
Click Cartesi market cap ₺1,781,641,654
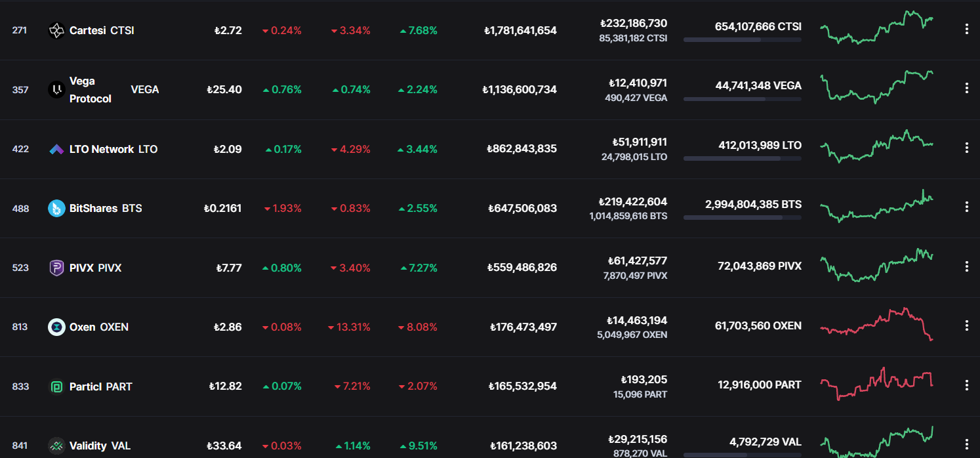click(520, 30)
